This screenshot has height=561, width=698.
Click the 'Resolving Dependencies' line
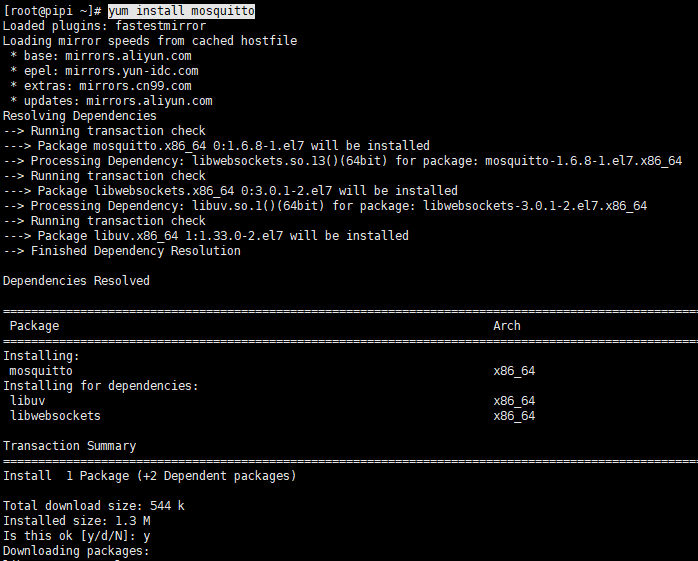[80, 116]
